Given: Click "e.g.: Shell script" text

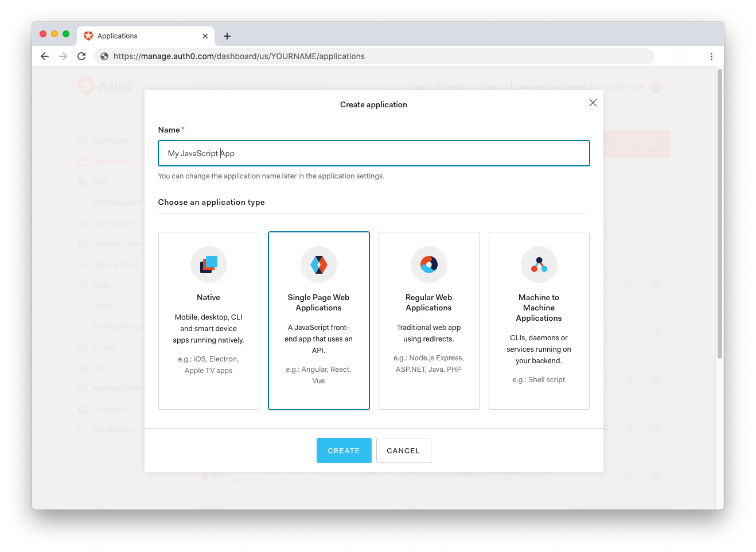Looking at the screenshot, I should (539, 380).
